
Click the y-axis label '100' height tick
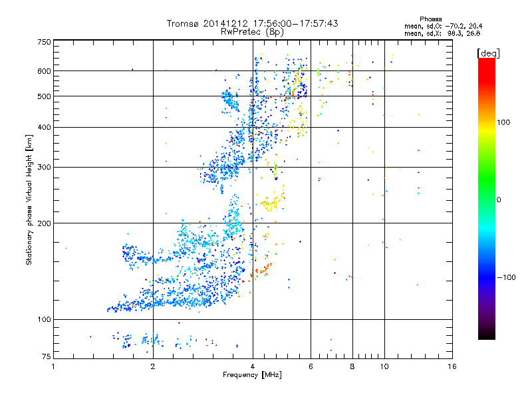coord(44,320)
